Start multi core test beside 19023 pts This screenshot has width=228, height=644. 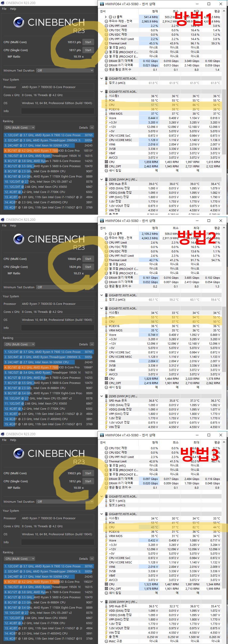click(88, 473)
